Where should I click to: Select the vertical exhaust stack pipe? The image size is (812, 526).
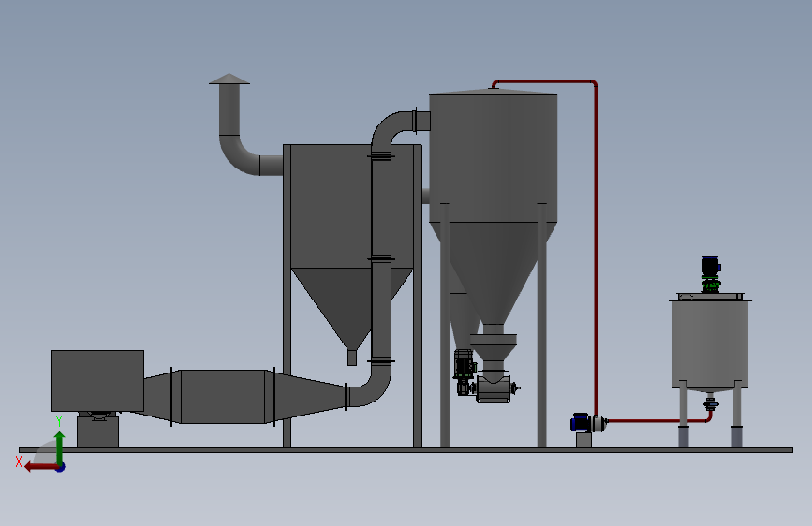click(229, 110)
